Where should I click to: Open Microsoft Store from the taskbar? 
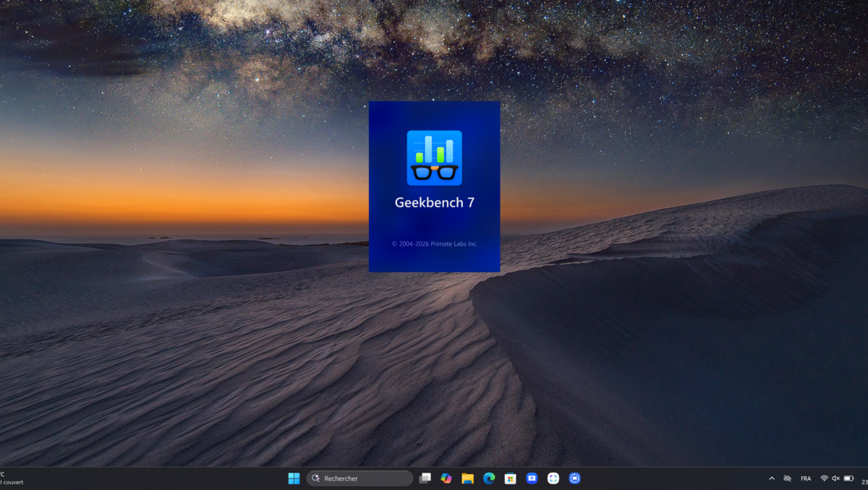tap(510, 478)
